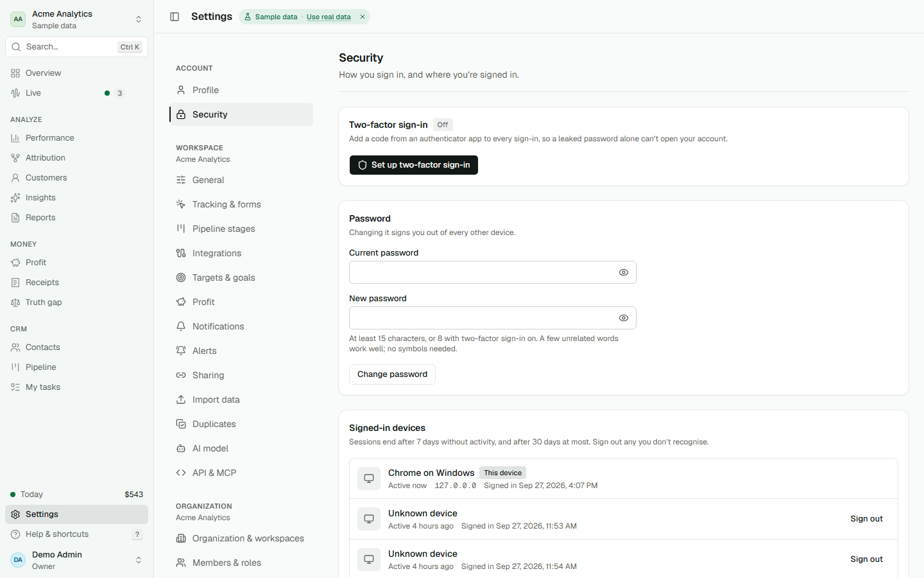Open Notifications settings
Image resolution: width=924 pixels, height=578 pixels.
(x=241, y=326)
